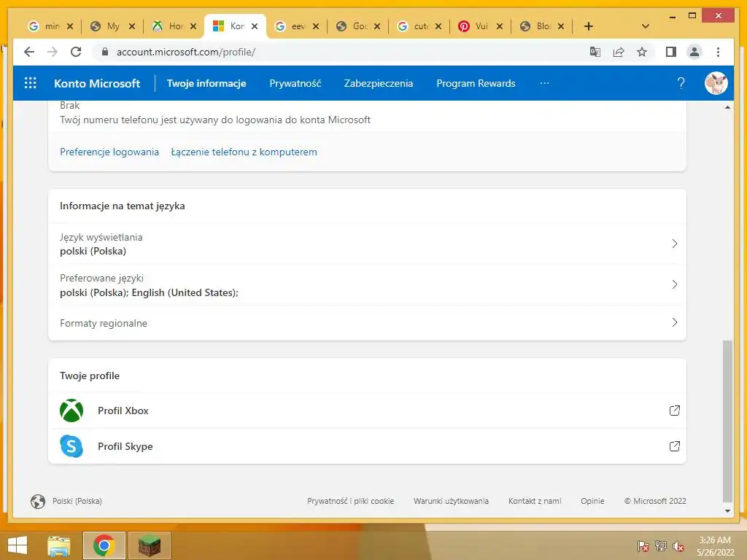The height and width of the screenshot is (560, 747).
Task: Click the Xbox logo icon
Action: pyautogui.click(x=71, y=411)
